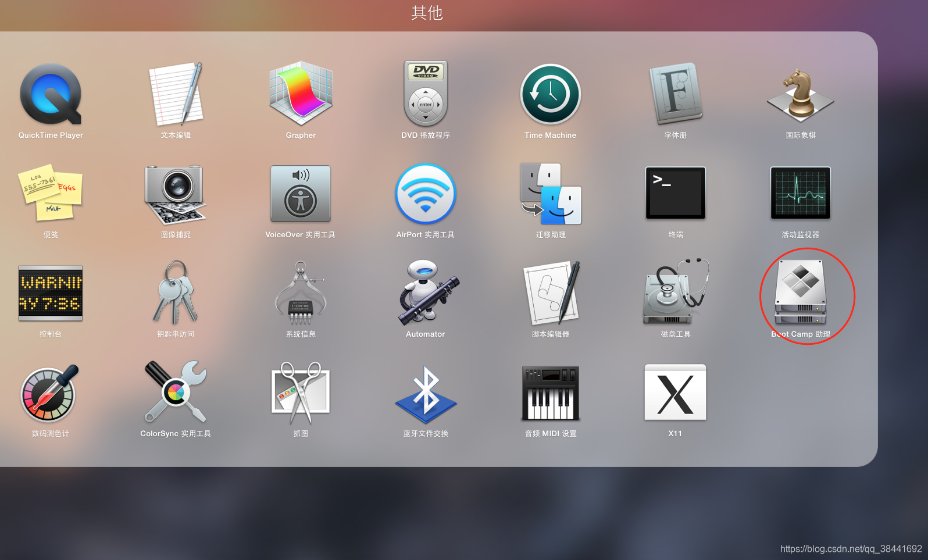The image size is (928, 560).
Task: Open 字体册 Font Book icon
Action: pyautogui.click(x=676, y=94)
